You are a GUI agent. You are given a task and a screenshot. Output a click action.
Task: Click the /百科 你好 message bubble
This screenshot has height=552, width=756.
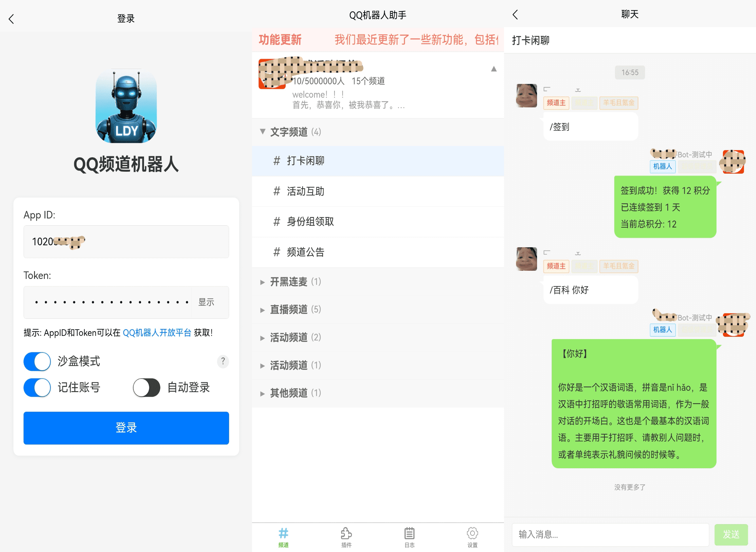590,290
